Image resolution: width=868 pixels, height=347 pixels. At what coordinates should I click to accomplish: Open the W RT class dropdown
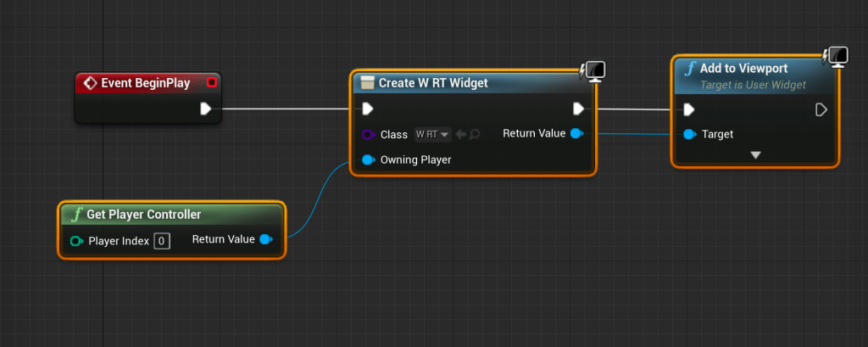pos(432,134)
